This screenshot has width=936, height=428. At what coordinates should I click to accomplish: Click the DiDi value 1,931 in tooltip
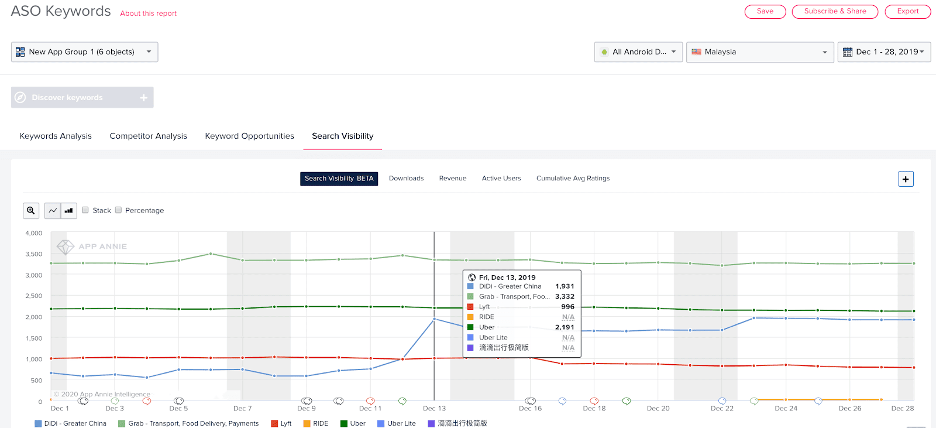(564, 287)
